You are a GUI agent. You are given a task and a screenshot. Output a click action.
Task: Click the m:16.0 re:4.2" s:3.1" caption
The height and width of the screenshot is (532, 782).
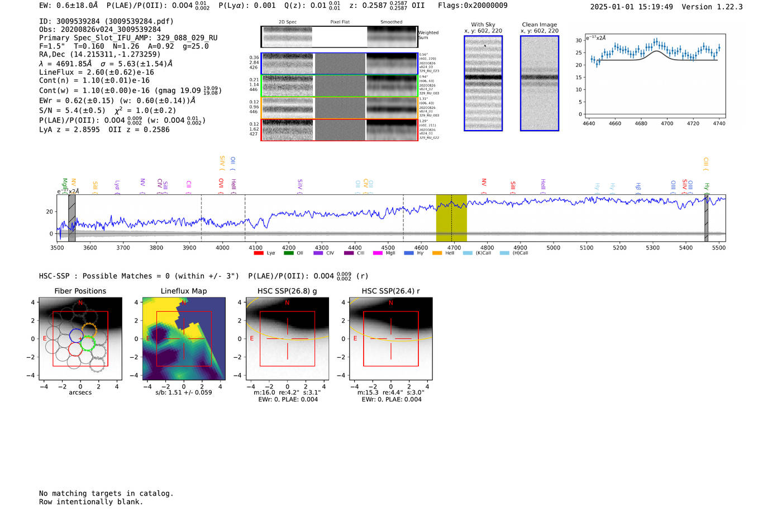point(288,392)
